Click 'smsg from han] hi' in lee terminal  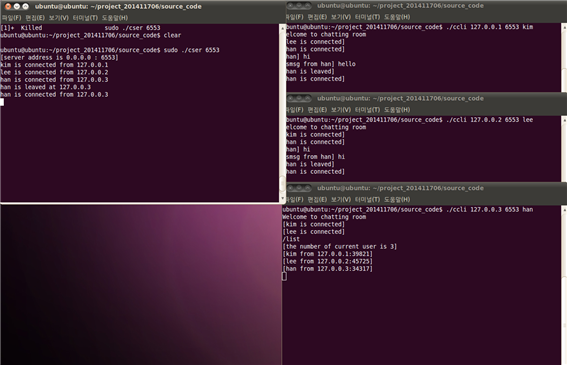click(x=315, y=157)
